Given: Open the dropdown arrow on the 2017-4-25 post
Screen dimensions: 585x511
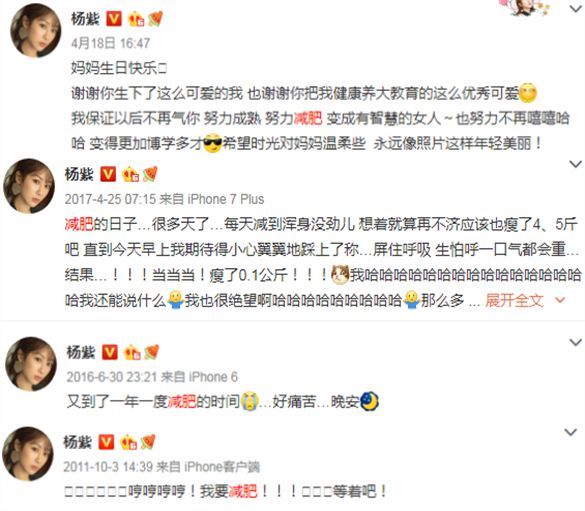Looking at the screenshot, I should (576, 164).
